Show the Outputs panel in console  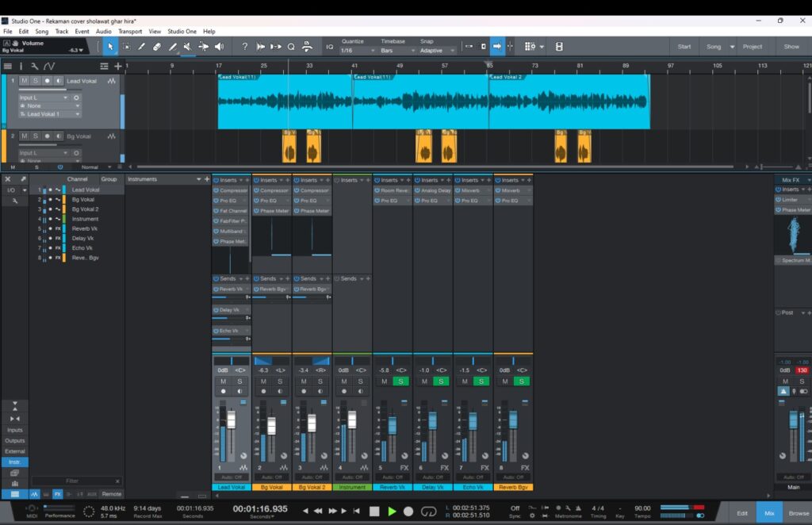(14, 441)
